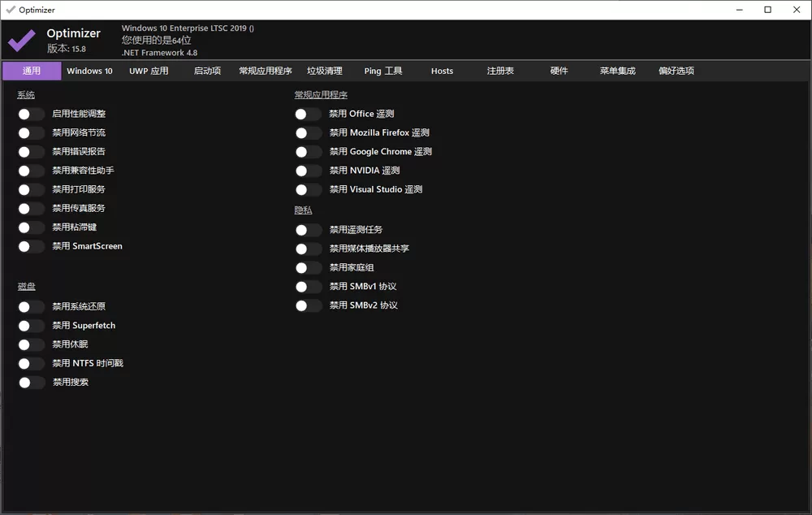Toggle 禁用休眠 on
The height and width of the screenshot is (515, 812).
tap(30, 344)
